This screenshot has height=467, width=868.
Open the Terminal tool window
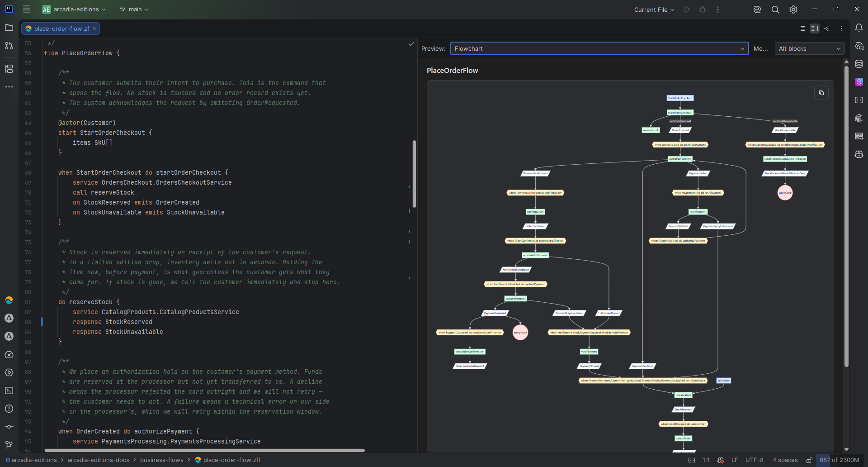pyautogui.click(x=9, y=391)
